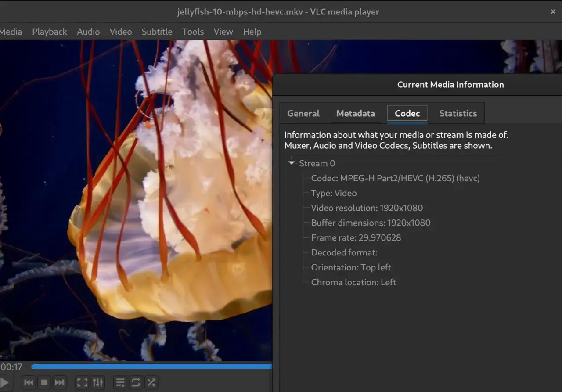Collapse the Stream 0 tree node
The image size is (562, 392).
point(292,163)
